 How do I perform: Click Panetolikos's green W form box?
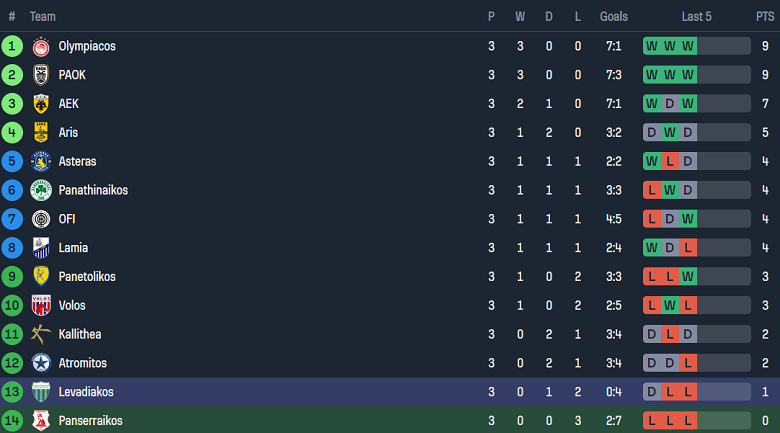688,277
